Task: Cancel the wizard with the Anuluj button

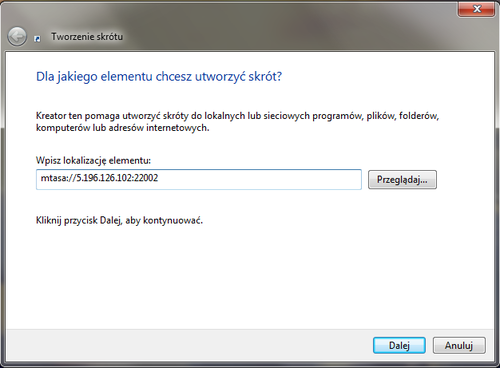Action: click(x=459, y=345)
